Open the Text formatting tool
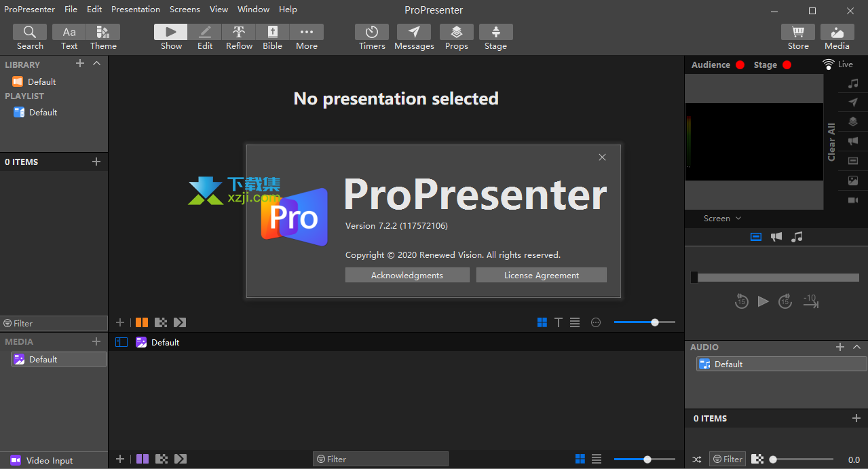Image resolution: width=868 pixels, height=469 pixels. click(69, 37)
